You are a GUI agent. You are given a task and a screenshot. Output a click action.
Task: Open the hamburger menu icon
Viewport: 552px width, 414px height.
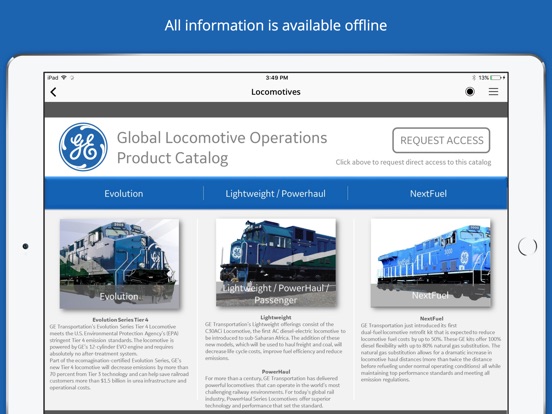click(493, 92)
